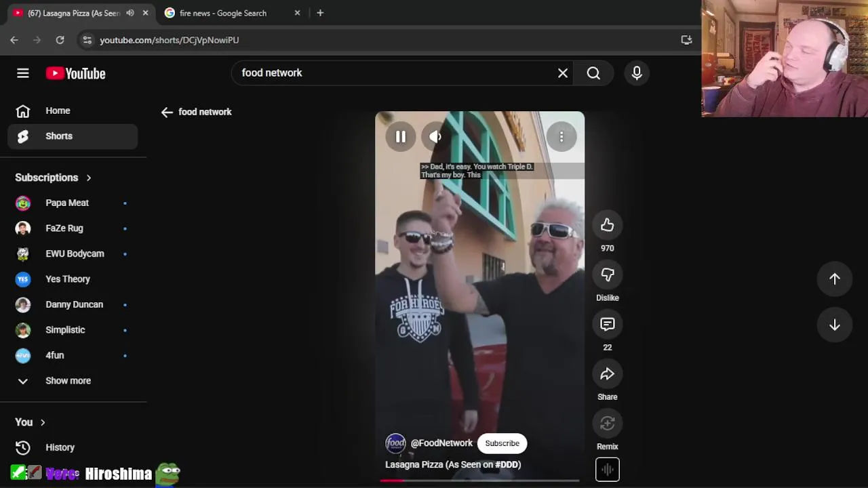The width and height of the screenshot is (868, 488).
Task: Expand the Subscriptions section chevron
Action: [x=88, y=178]
